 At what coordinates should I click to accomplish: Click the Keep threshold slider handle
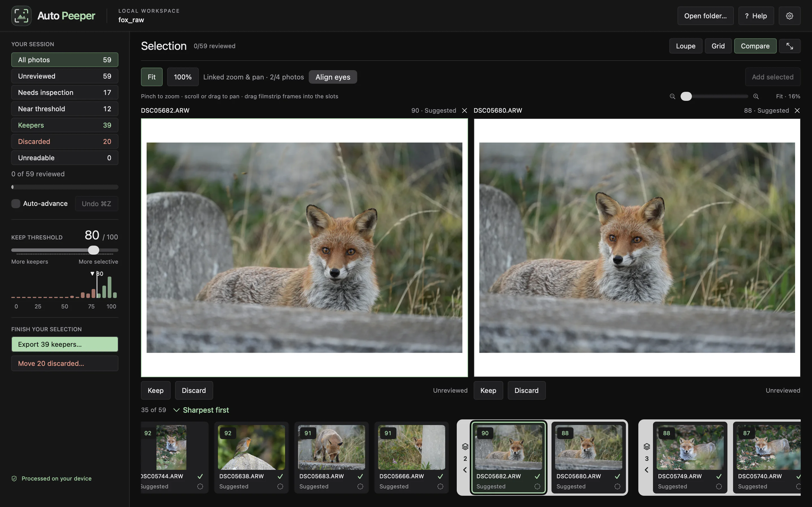94,250
